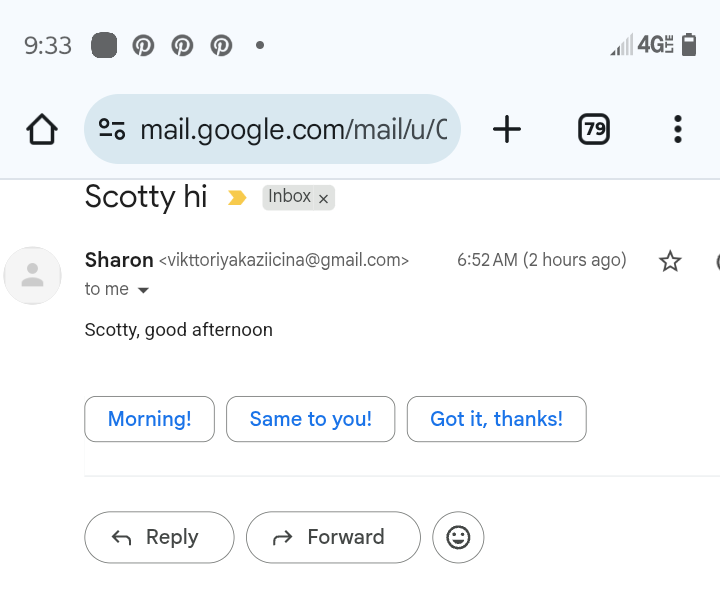Image resolution: width=720 pixels, height=613 pixels.
Task: Toggle the yellow importance marker
Action: (x=237, y=198)
